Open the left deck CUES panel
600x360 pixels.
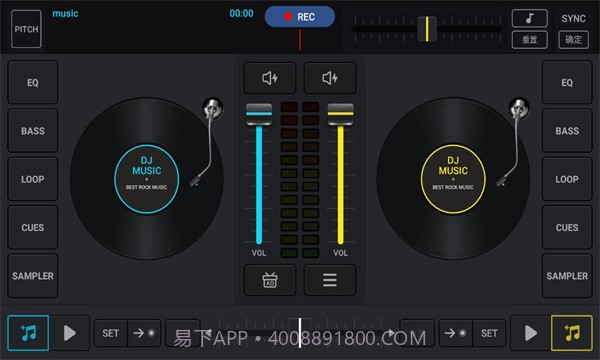coord(33,228)
